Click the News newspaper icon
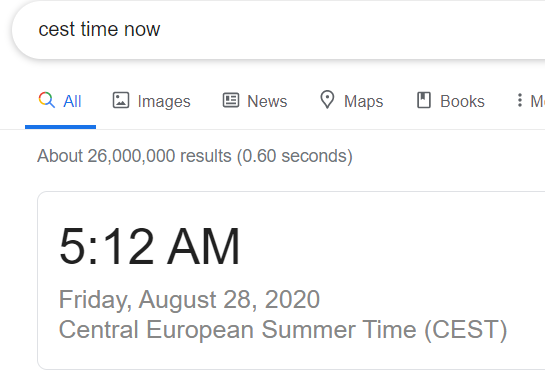The image size is (545, 390). [x=230, y=100]
